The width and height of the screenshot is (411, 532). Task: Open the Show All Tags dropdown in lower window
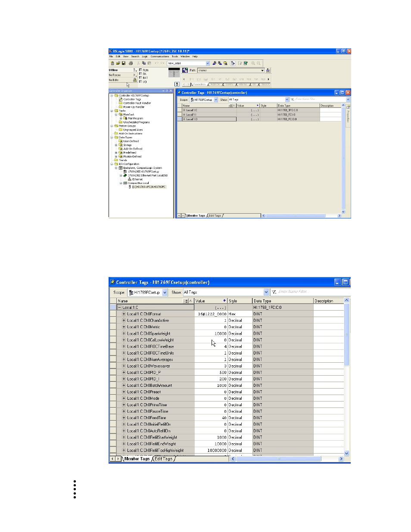point(266,292)
